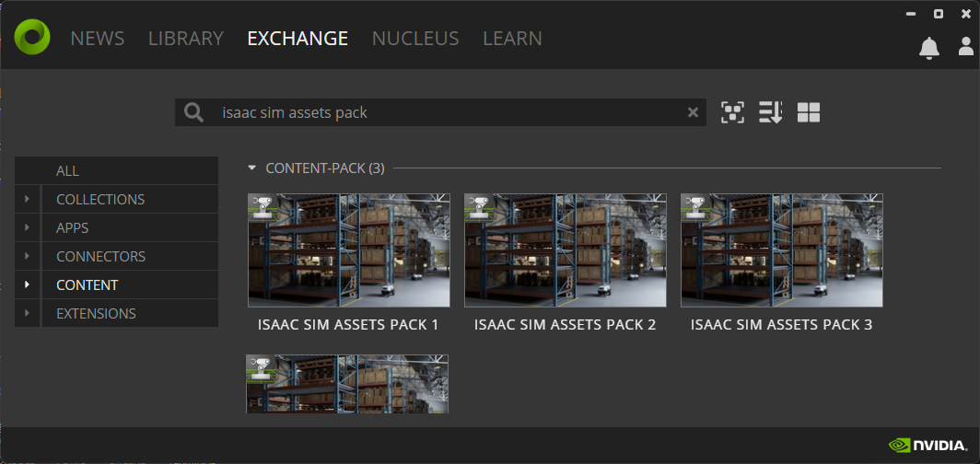Open the notifications bell
The height and width of the screenshot is (464, 980).
point(928,48)
